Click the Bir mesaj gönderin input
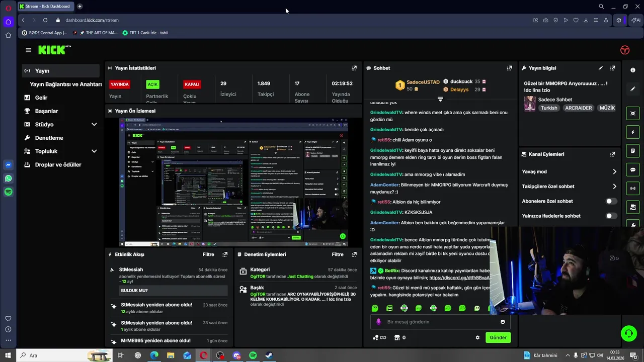Viewport: 644px width, 362px height. click(440, 322)
